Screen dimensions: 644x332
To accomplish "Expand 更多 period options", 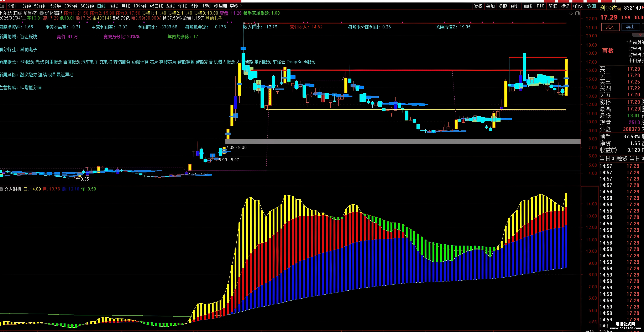I will [236, 6].
